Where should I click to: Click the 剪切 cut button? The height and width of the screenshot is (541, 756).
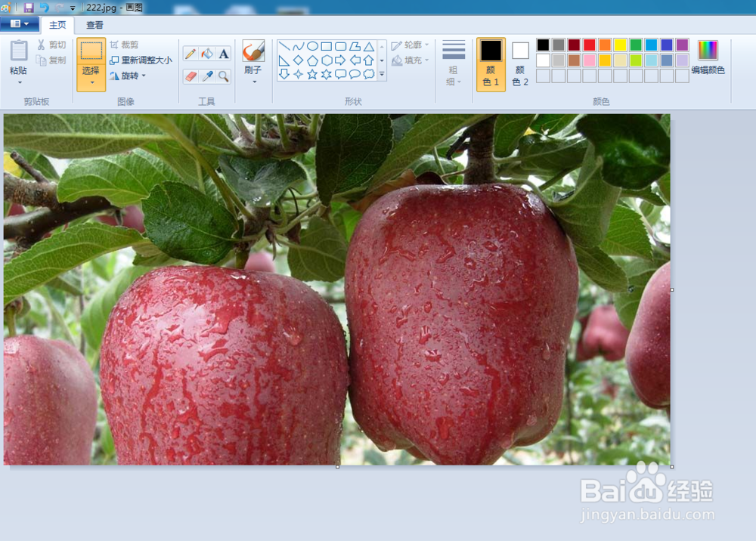[51, 45]
